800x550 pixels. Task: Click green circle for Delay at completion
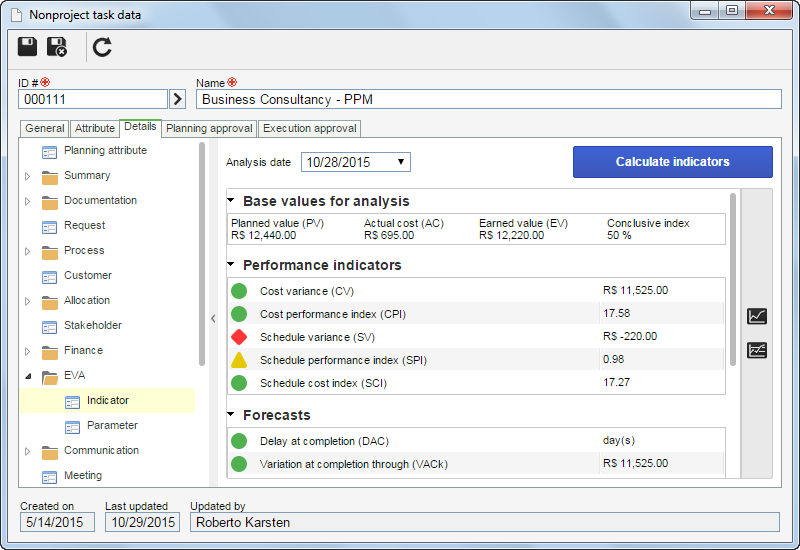tap(239, 441)
